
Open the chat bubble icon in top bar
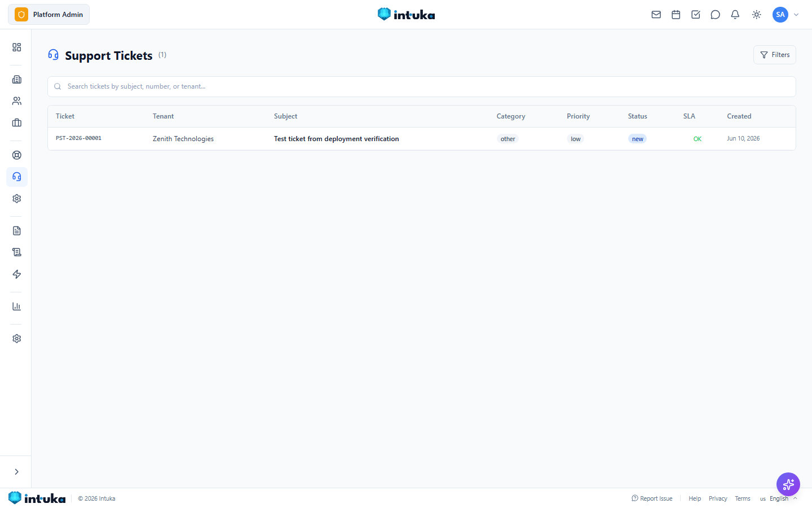point(716,15)
